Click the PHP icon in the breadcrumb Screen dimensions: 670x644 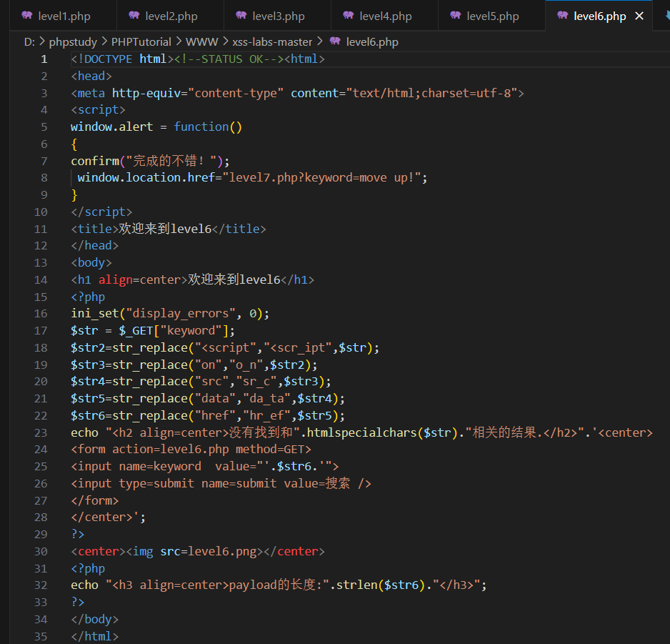click(335, 41)
